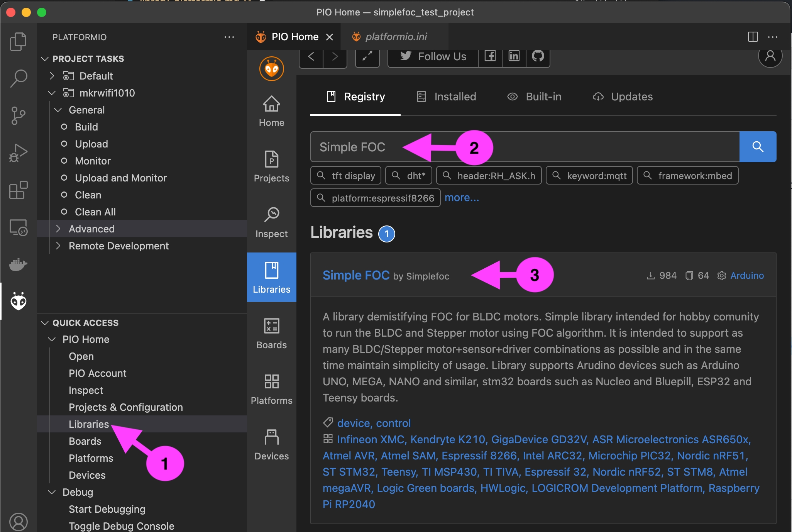Screen dimensions: 792x532
Task: Open the GitHub icon link
Action: click(x=538, y=56)
